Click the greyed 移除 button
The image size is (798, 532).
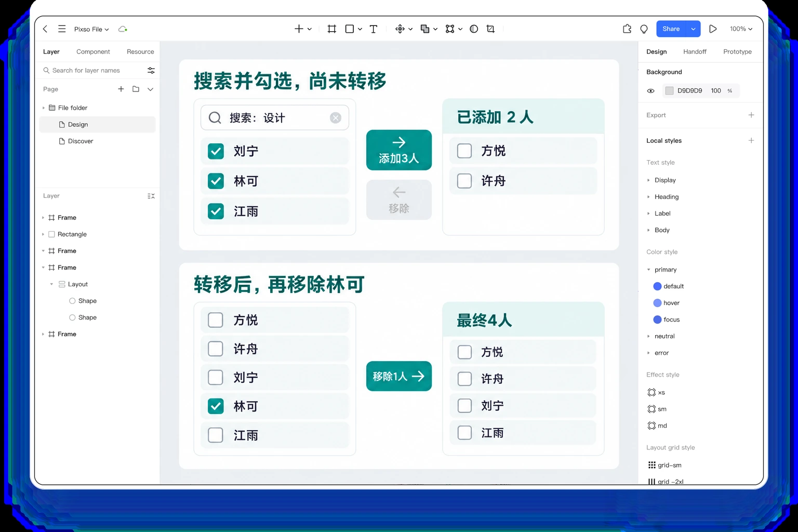[399, 200]
